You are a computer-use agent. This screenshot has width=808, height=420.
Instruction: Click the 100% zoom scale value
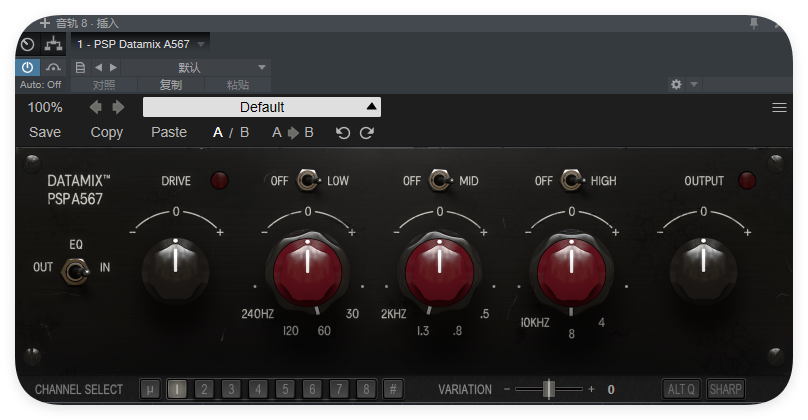(x=45, y=107)
